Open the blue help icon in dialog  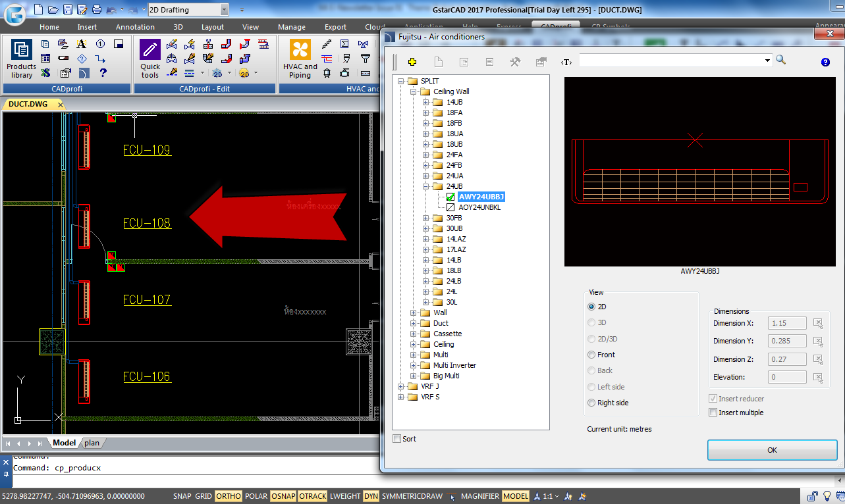pos(825,62)
